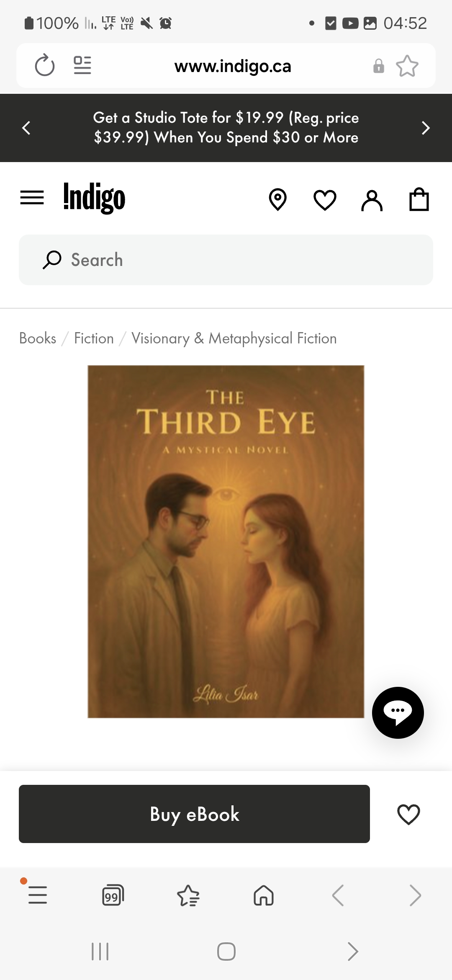Open the live chat bubble

[x=398, y=712]
